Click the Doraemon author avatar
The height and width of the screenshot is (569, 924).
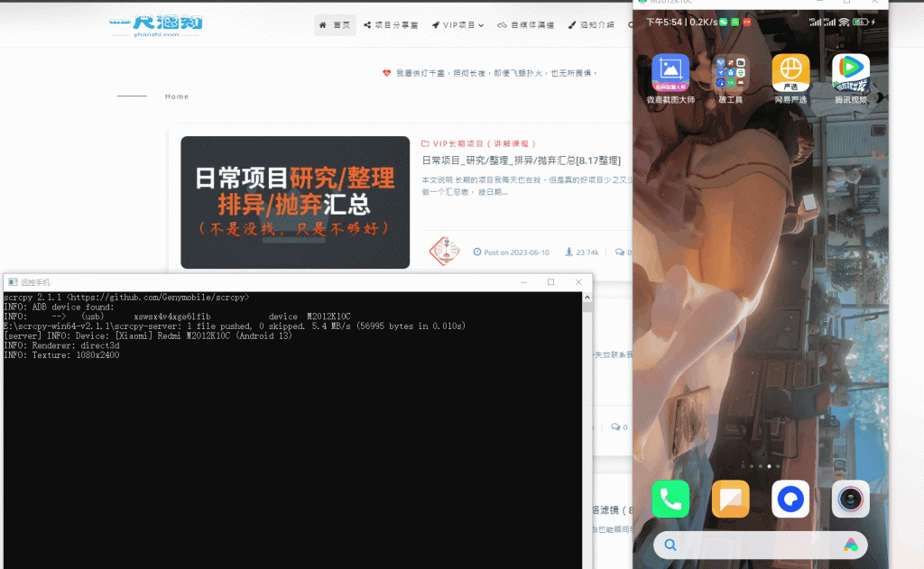click(443, 252)
